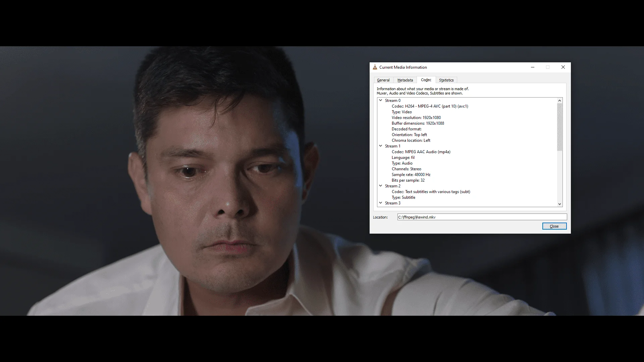The height and width of the screenshot is (362, 644).
Task: Collapse the Stream 1 tree node
Action: pyautogui.click(x=381, y=146)
